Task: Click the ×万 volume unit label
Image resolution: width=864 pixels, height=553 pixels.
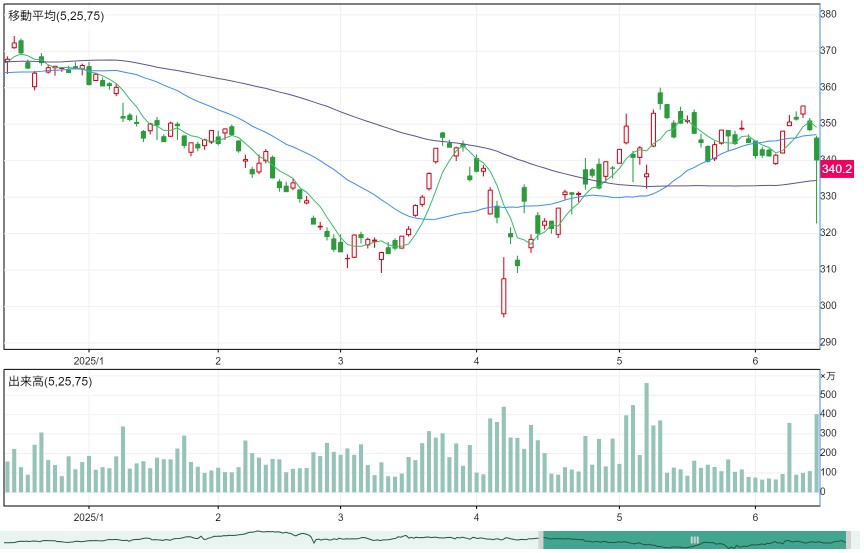Action: pyautogui.click(x=828, y=376)
